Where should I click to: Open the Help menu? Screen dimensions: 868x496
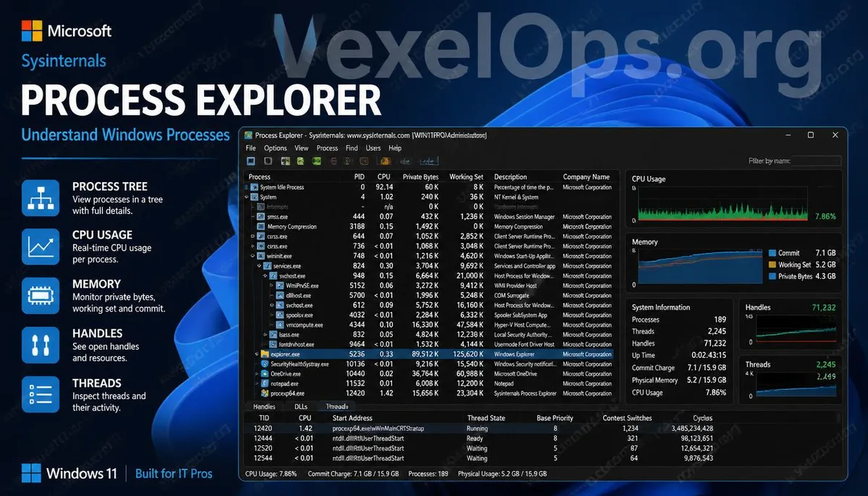tap(395, 148)
